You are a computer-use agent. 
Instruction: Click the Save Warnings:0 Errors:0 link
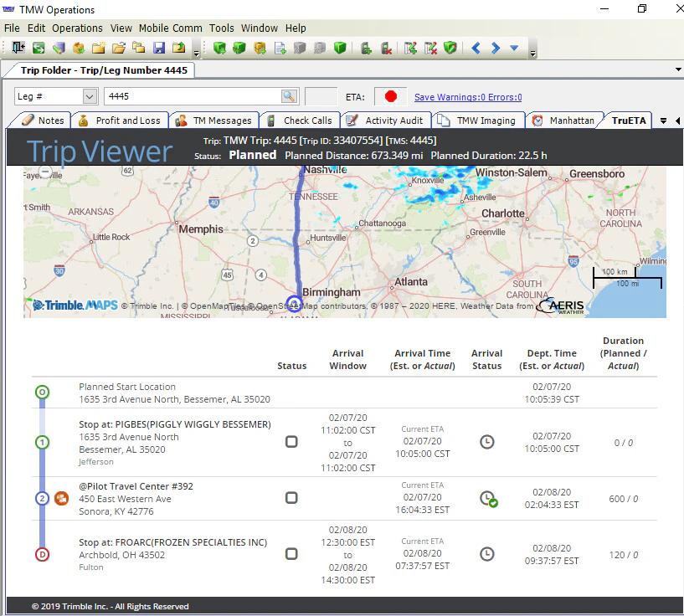pos(468,97)
